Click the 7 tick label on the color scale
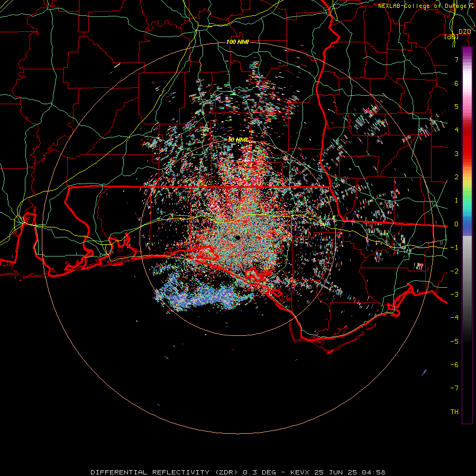Image resolution: width=476 pixels, height=476 pixels. pyautogui.click(x=456, y=59)
